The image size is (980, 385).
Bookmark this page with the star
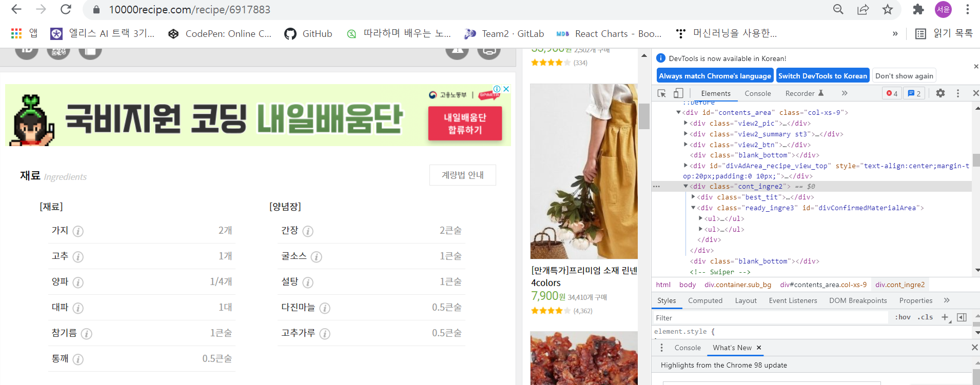pos(888,9)
